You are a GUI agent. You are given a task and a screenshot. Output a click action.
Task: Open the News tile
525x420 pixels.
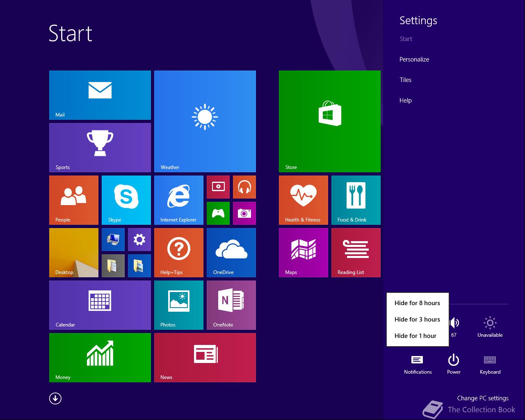click(205, 358)
